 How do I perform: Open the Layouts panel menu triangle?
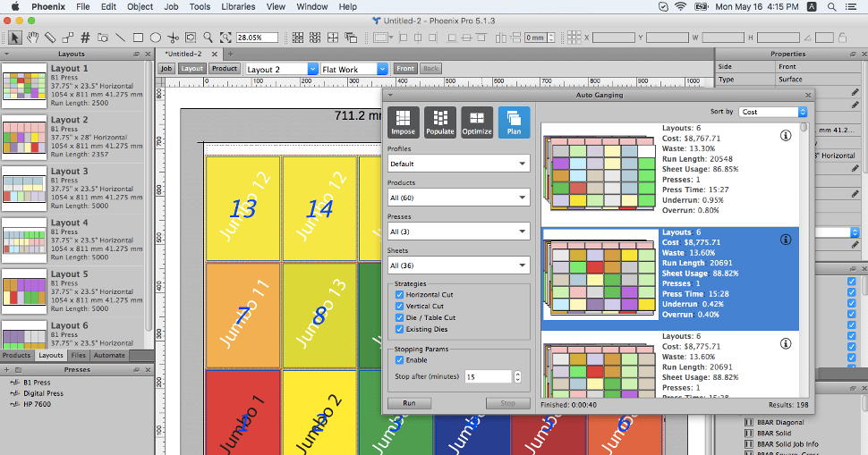6,55
